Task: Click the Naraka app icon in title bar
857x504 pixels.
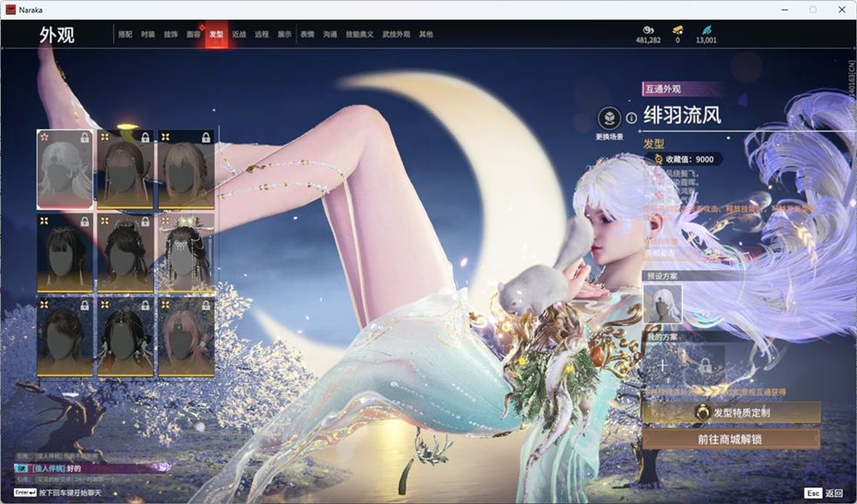Action: [10, 10]
